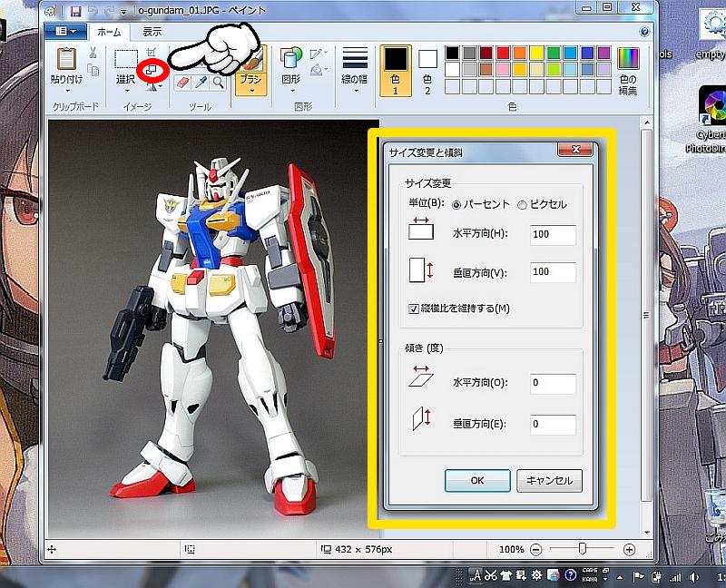This screenshot has height=588, width=726.
Task: Click the Cut scissors icon
Action: pos(93,53)
